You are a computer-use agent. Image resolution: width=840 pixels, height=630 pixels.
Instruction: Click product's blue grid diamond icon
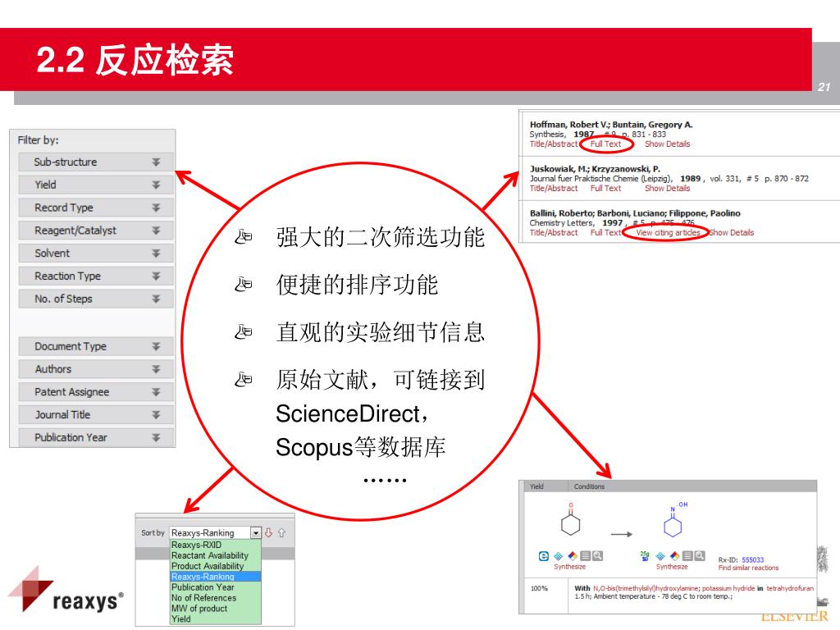[x=660, y=556]
